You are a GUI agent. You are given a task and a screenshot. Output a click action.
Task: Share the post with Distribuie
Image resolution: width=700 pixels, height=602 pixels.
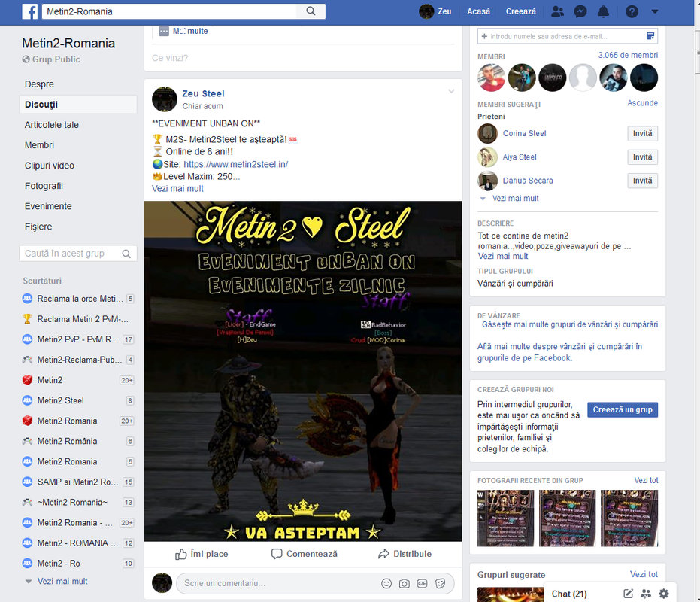click(405, 554)
